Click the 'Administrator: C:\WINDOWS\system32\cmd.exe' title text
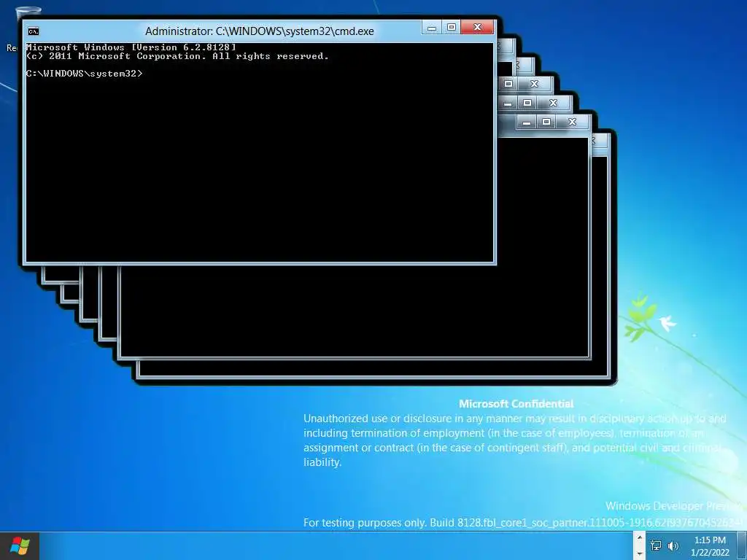747x560 pixels. coord(259,31)
